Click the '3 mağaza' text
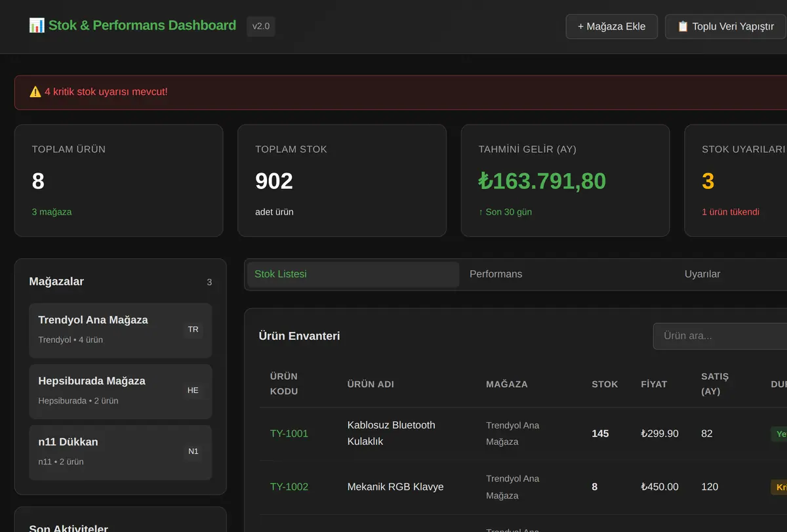This screenshot has height=532, width=787. (52, 212)
